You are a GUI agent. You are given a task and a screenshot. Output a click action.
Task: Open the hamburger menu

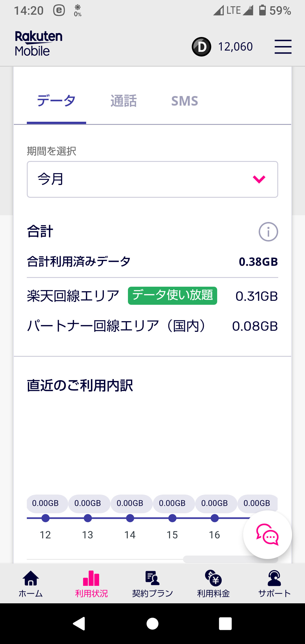(283, 47)
